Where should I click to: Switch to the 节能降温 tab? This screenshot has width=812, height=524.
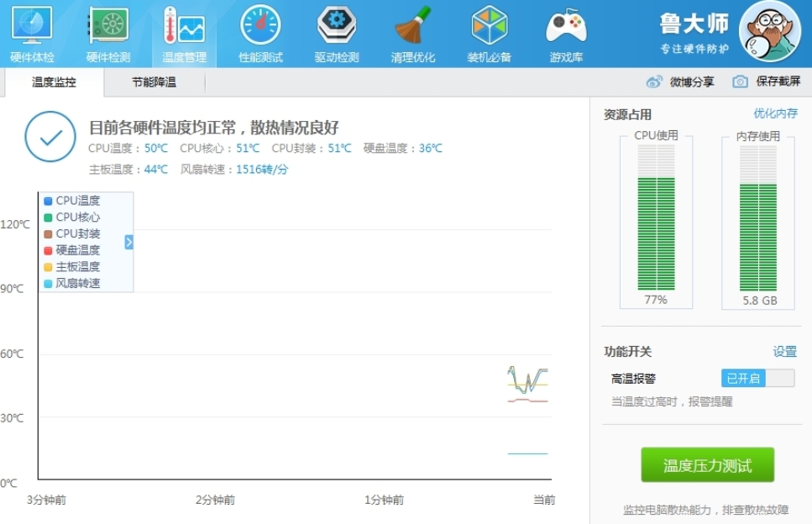154,82
